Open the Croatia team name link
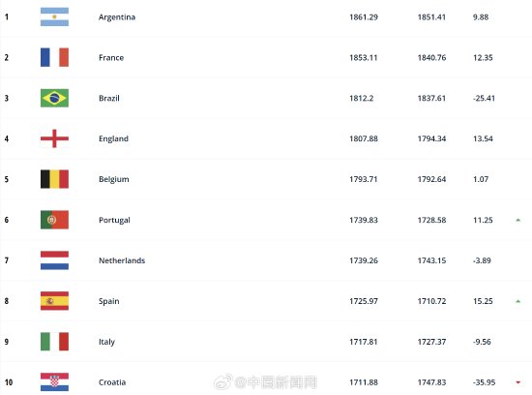Image resolution: width=532 pixels, height=395 pixels. pyautogui.click(x=112, y=382)
